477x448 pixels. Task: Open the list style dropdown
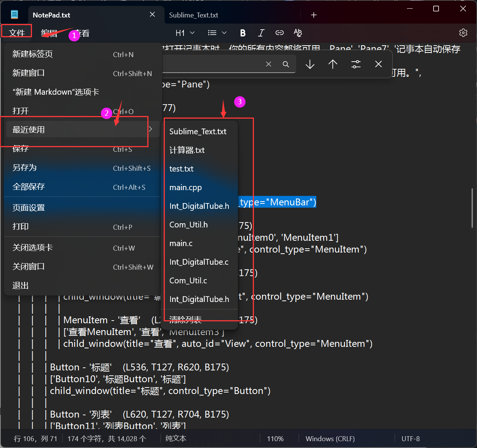pos(217,33)
